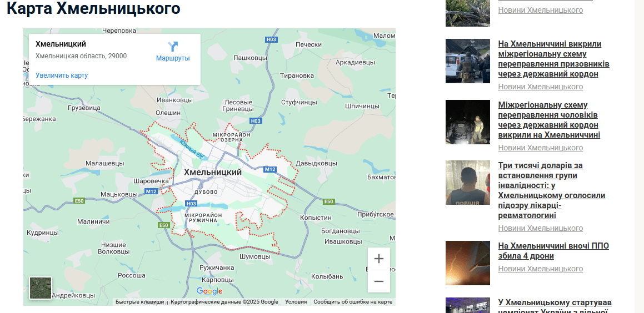The image size is (644, 313).
Task: Zoom out the map with minus button
Action: click(379, 281)
